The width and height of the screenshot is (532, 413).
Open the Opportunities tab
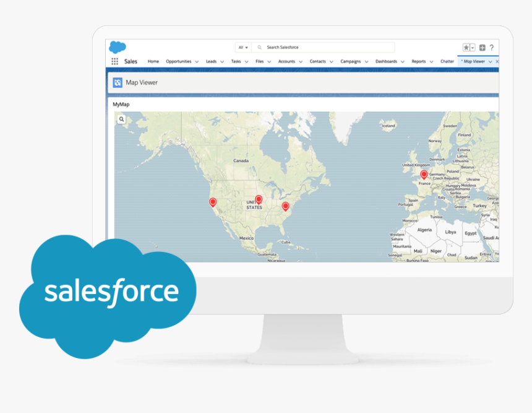178,61
